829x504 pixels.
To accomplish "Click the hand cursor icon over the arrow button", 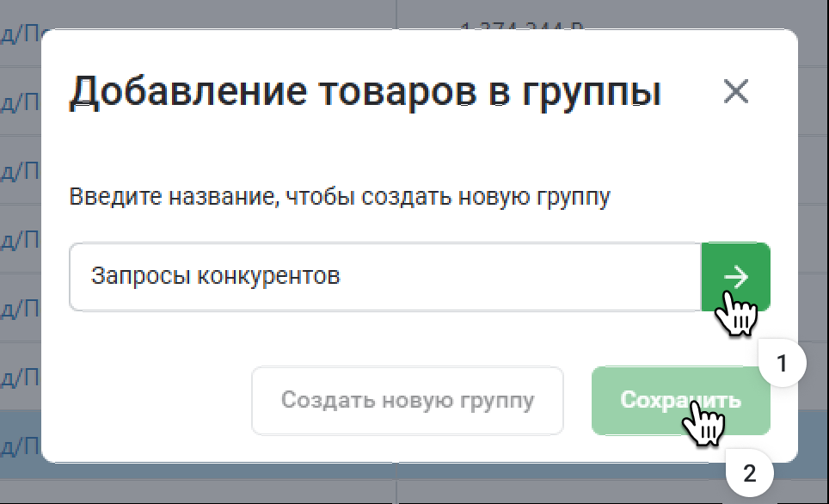I will click(x=737, y=315).
